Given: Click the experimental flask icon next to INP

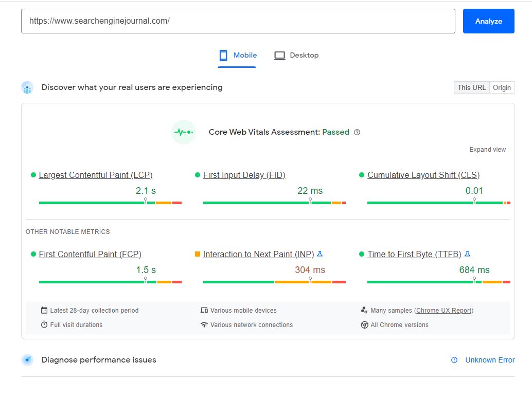Looking at the screenshot, I should tap(320, 253).
